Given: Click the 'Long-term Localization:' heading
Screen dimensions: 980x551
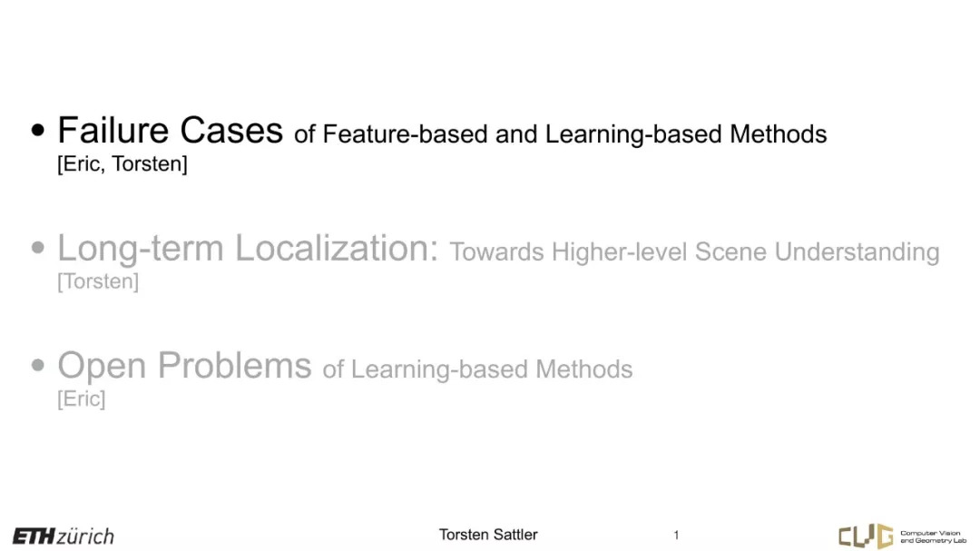Looking at the screenshot, I should (248, 248).
